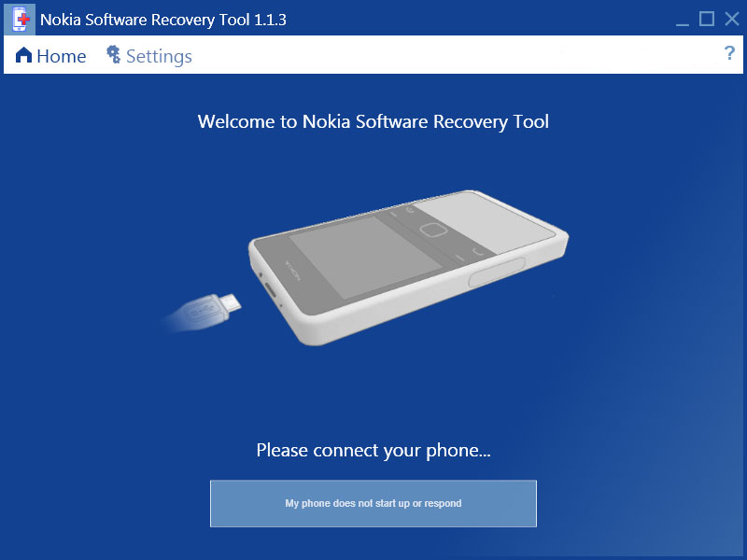Close the Nokia Software Recovery Tool window

pos(732,19)
